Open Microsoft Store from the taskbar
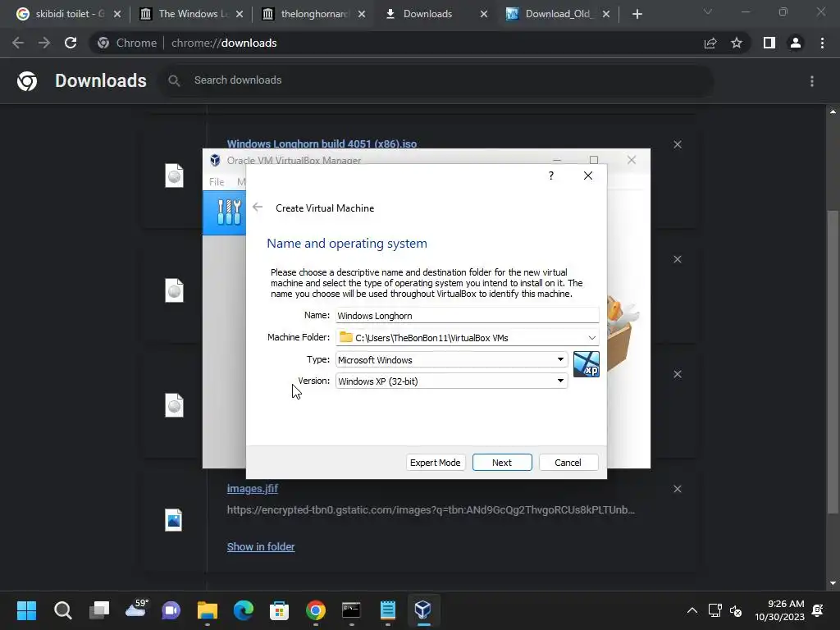 coord(279,610)
